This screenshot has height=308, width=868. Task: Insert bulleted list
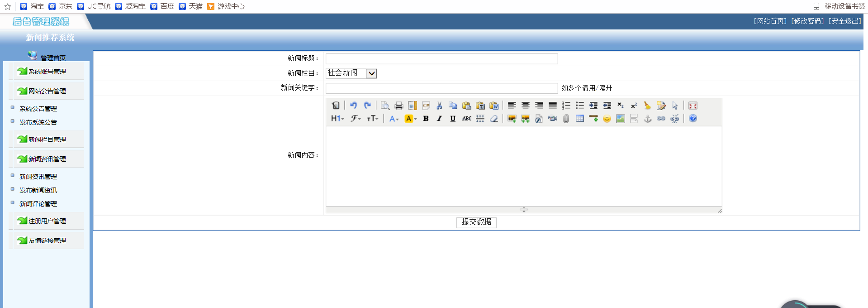580,106
